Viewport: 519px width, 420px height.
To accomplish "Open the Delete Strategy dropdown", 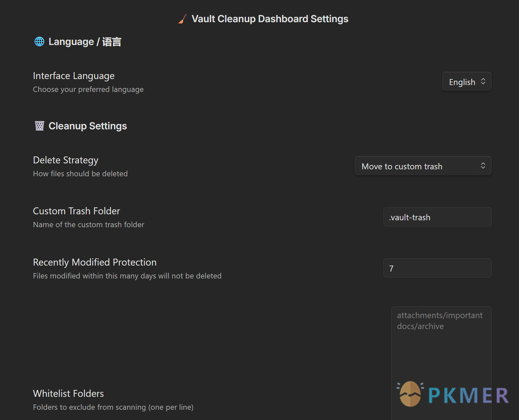I will (x=423, y=166).
